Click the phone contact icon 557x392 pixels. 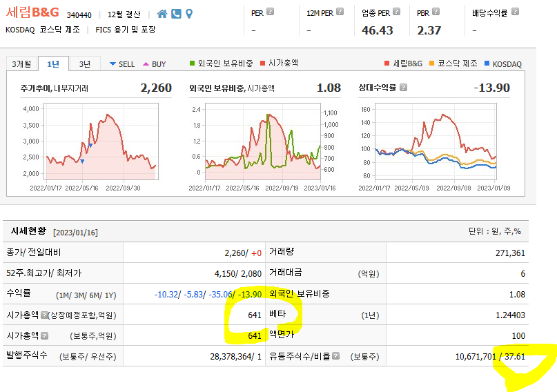[176, 14]
